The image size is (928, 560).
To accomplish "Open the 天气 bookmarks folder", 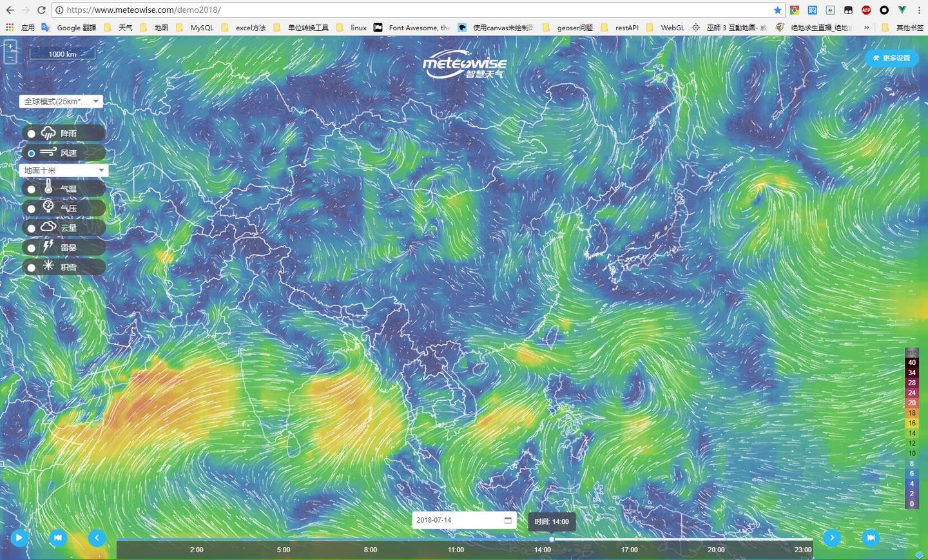I will (x=119, y=28).
